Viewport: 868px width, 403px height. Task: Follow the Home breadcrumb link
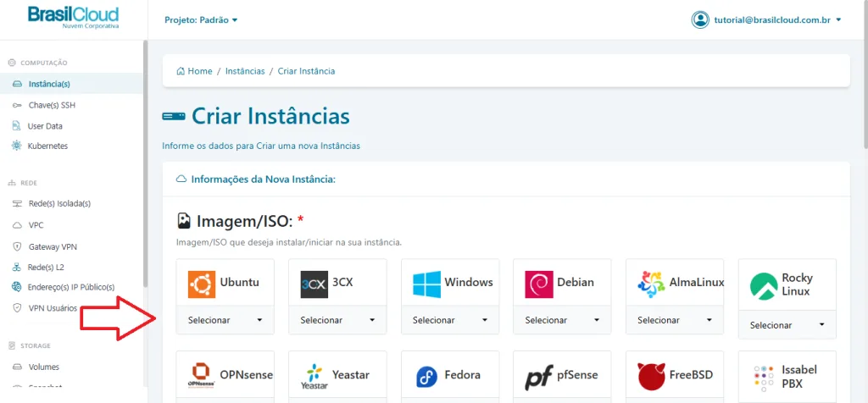200,71
